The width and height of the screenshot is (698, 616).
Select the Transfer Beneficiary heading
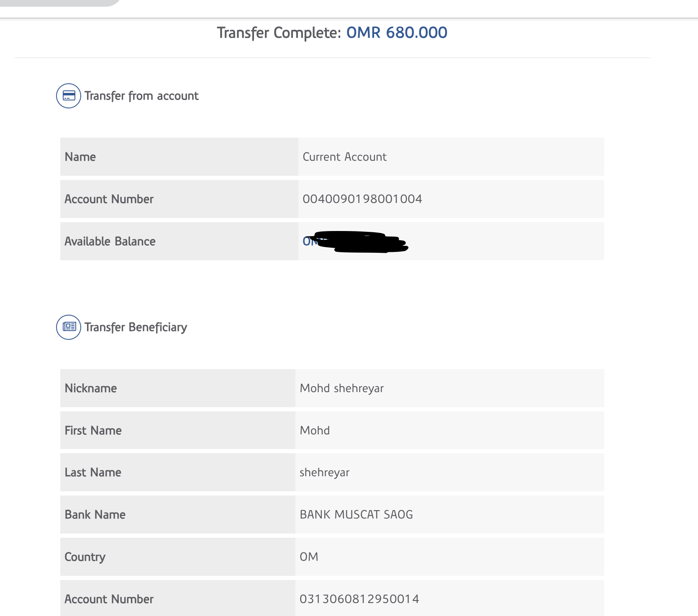[x=136, y=327]
